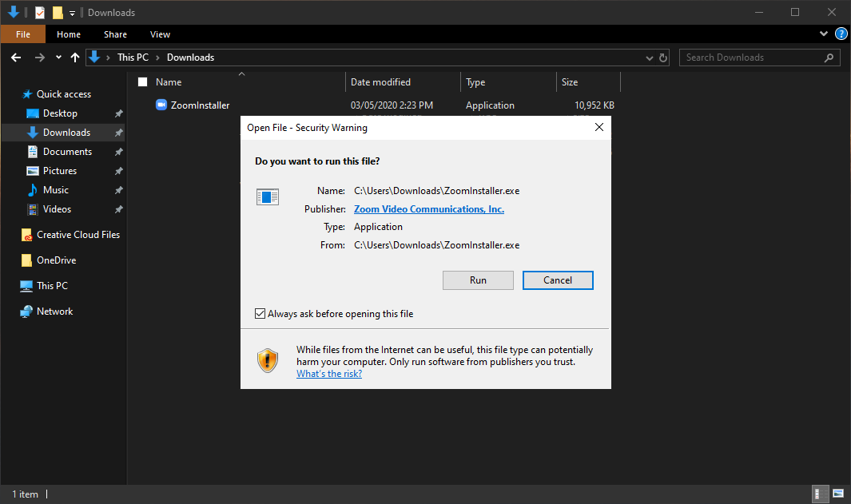The image size is (851, 504).
Task: Click the ZoomInstaller camera icon
Action: pyautogui.click(x=161, y=105)
